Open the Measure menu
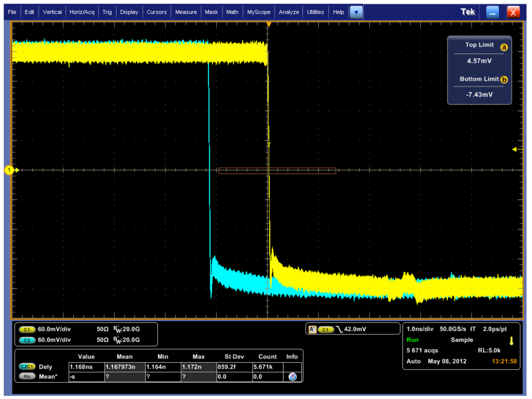 pos(186,12)
